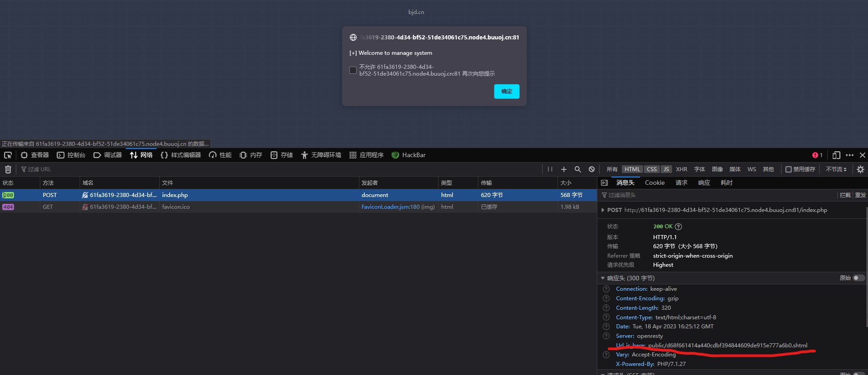Toggle the 字体 request type filter
The image size is (868, 375).
click(700, 169)
